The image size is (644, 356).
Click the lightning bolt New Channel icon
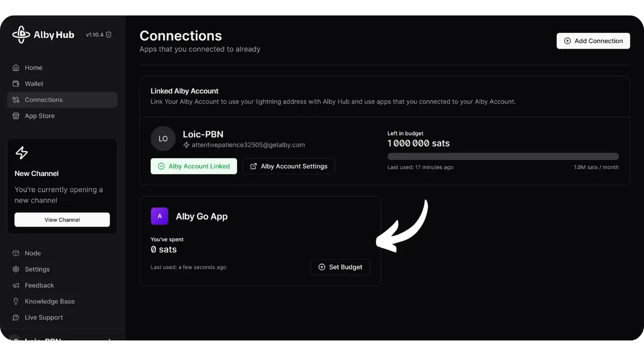[22, 153]
